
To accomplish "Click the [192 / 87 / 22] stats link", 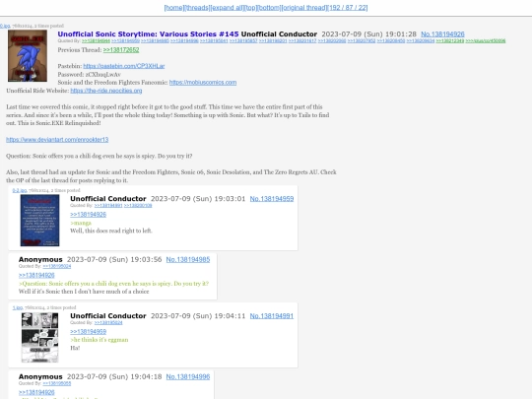I will coord(348,8).
